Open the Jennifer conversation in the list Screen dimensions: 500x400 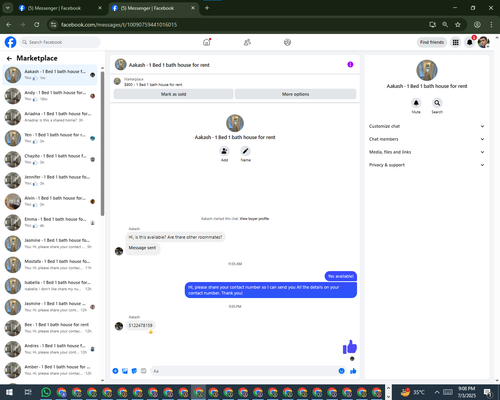pos(50,180)
